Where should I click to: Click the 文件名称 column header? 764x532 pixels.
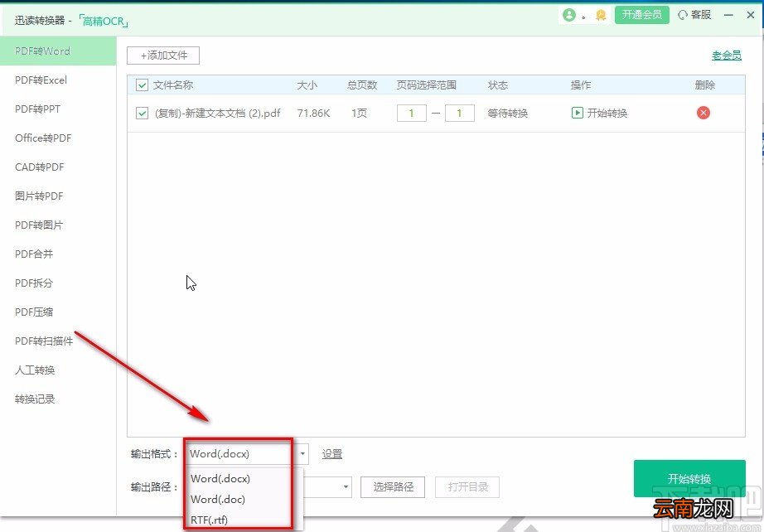(x=173, y=85)
